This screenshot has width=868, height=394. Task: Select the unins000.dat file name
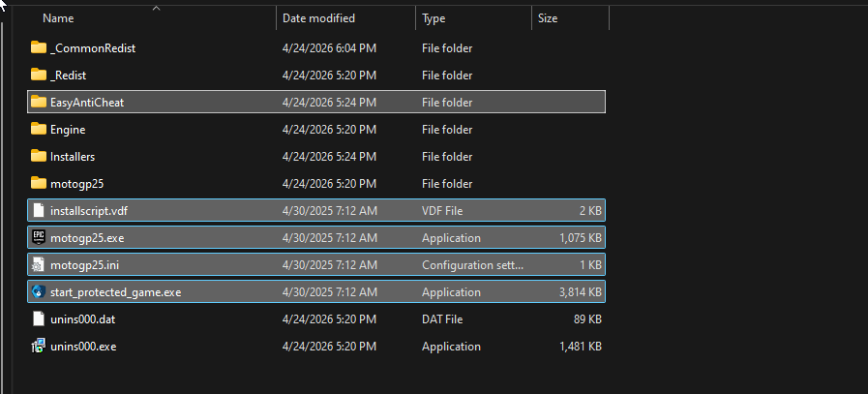tap(82, 319)
